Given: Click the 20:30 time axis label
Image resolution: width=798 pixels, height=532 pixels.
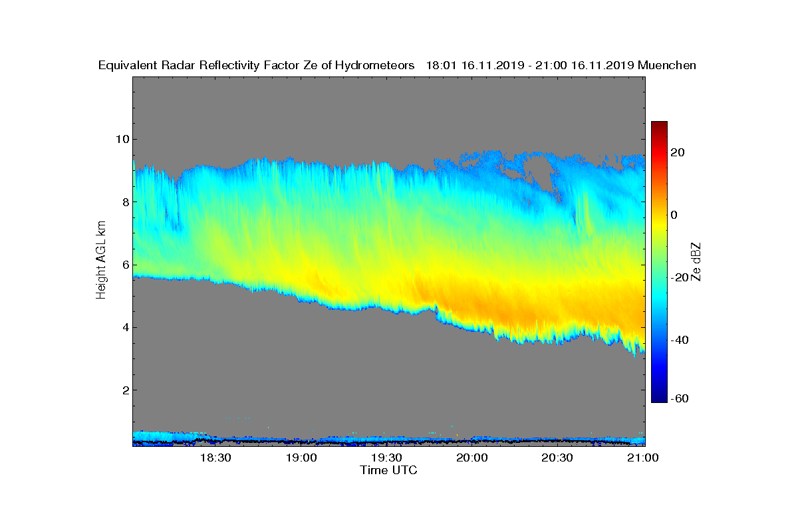Looking at the screenshot, I should [558, 458].
